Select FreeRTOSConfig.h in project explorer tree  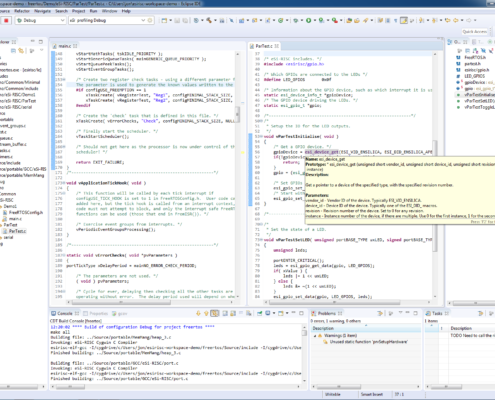(x=23, y=212)
